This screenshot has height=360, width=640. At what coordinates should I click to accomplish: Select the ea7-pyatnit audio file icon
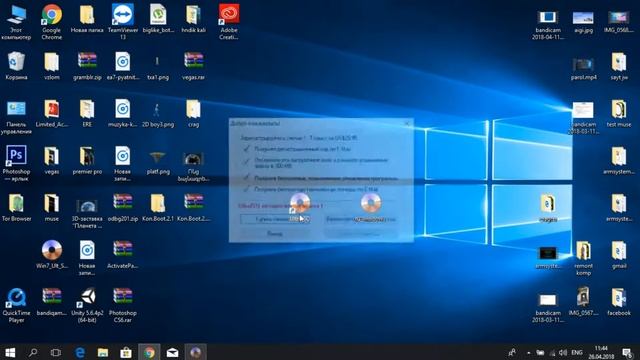click(122, 66)
